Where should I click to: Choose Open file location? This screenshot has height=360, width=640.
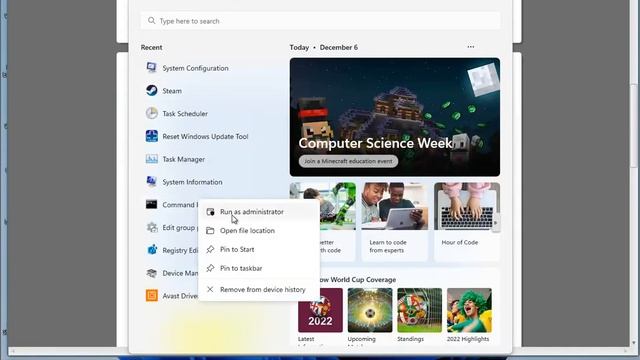tap(258, 231)
